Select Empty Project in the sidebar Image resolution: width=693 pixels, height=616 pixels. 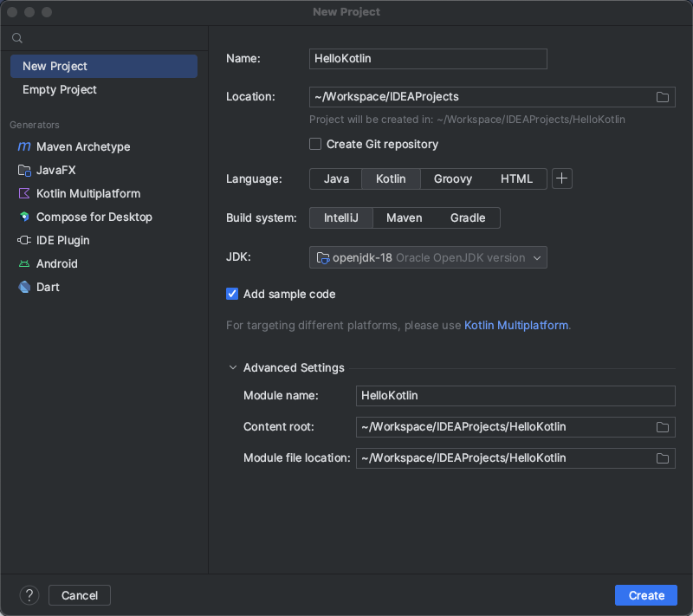60,90
